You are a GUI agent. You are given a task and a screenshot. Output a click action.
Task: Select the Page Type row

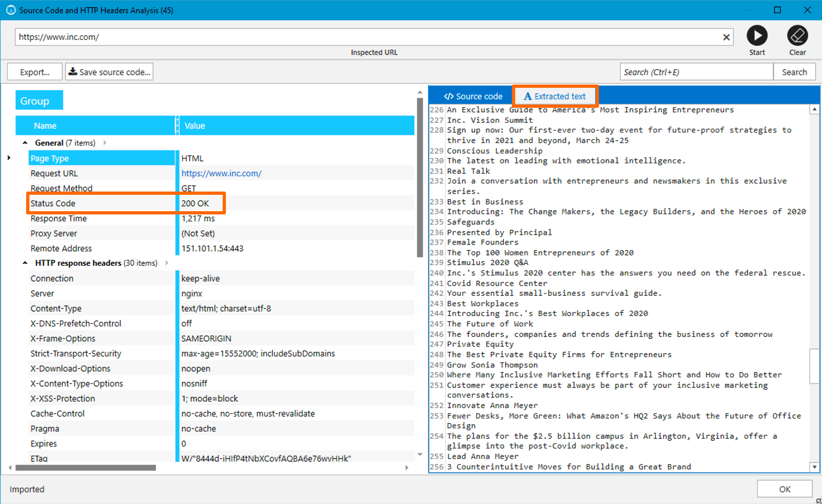pos(221,158)
